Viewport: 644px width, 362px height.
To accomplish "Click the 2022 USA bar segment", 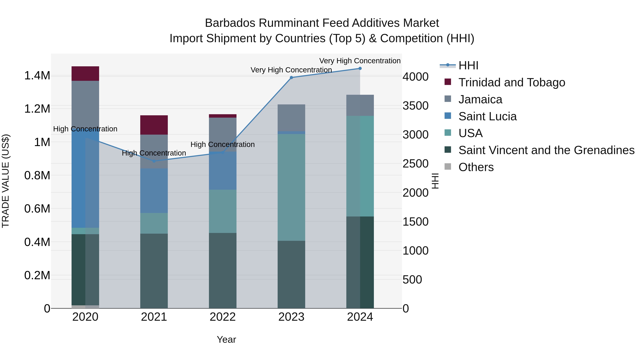I will click(x=223, y=211).
